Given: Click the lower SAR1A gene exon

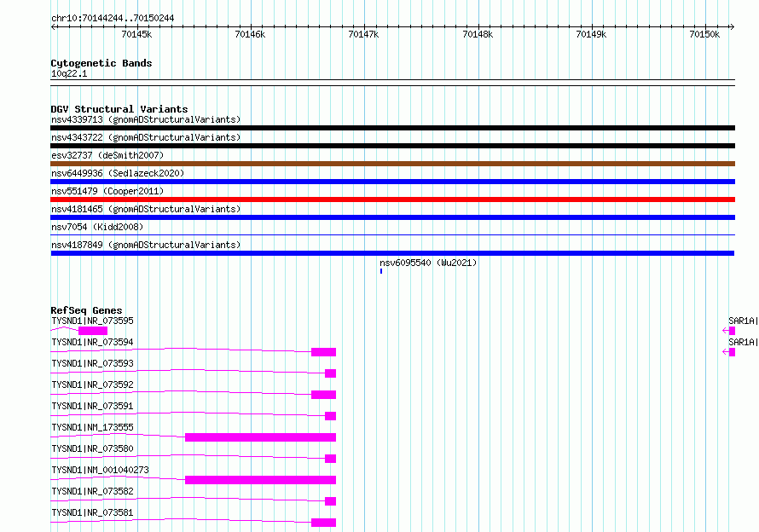Looking at the screenshot, I should coord(732,352).
